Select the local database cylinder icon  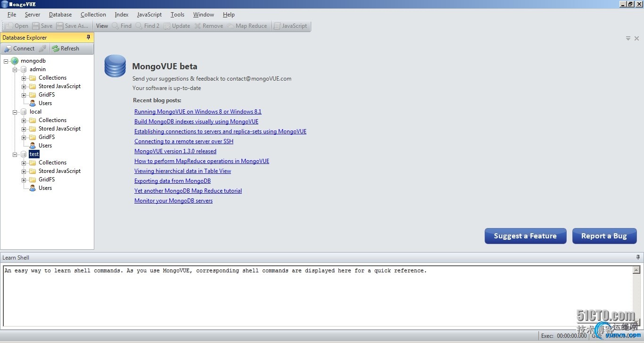coord(24,112)
